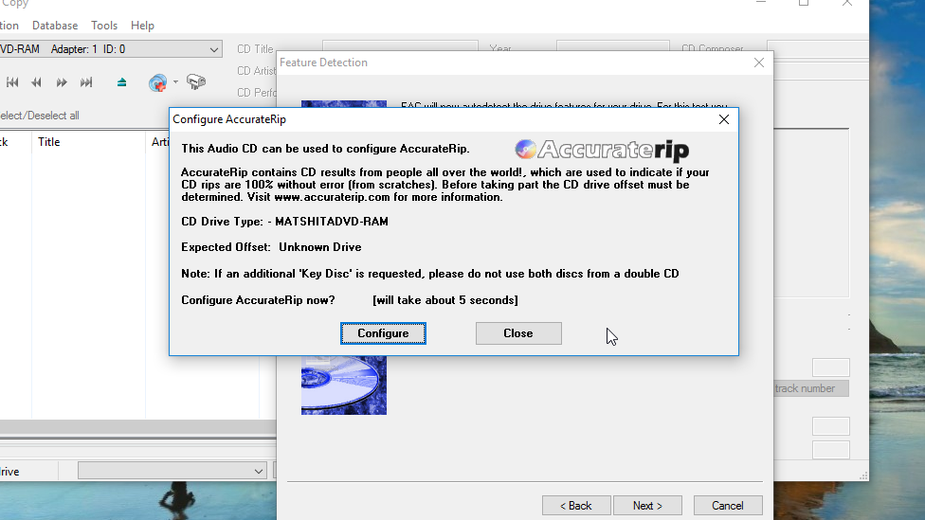Click 'Configure AccurateRip now?' text
925x520 pixels.
[x=258, y=300]
